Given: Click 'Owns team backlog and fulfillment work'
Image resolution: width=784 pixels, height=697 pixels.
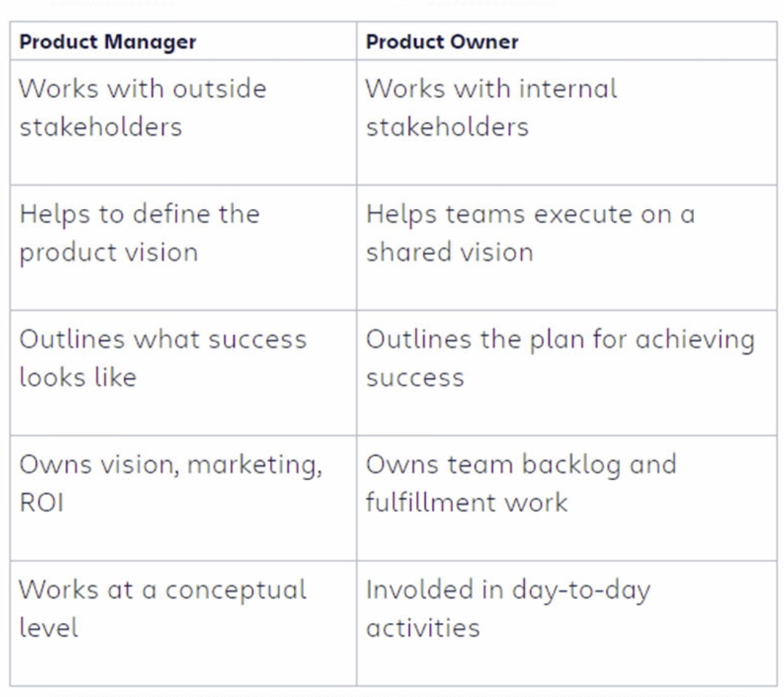Looking at the screenshot, I should click(x=566, y=498).
